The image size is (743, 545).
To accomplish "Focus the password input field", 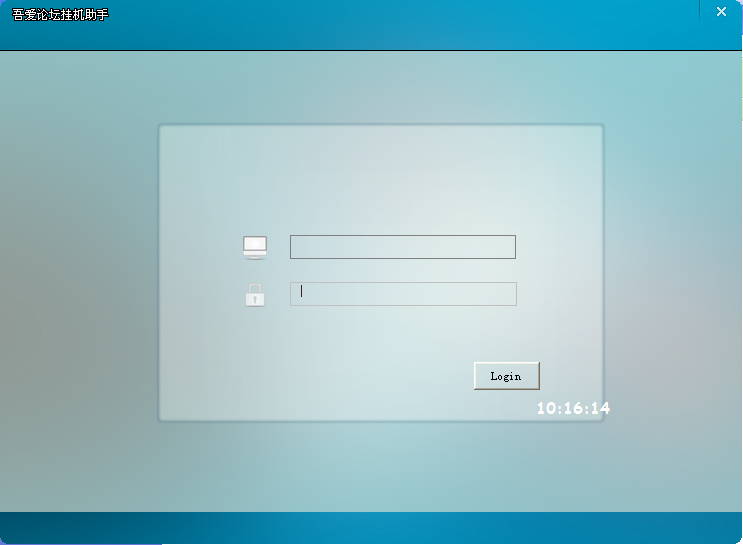I will 403,294.
